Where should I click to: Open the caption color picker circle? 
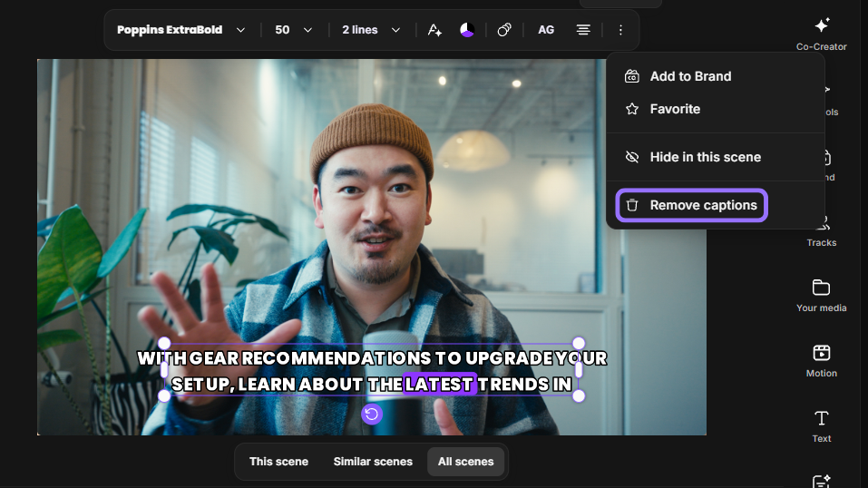pyautogui.click(x=467, y=30)
